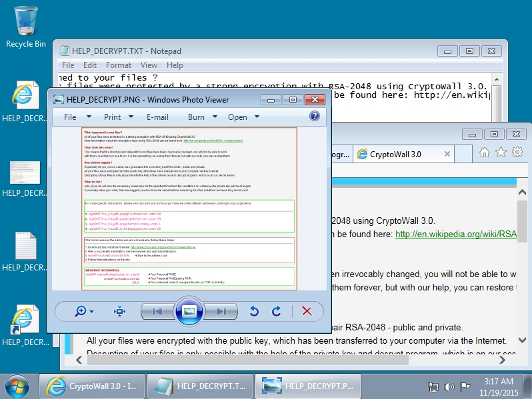
Task: Click the Windows Start button
Action: (x=17, y=386)
